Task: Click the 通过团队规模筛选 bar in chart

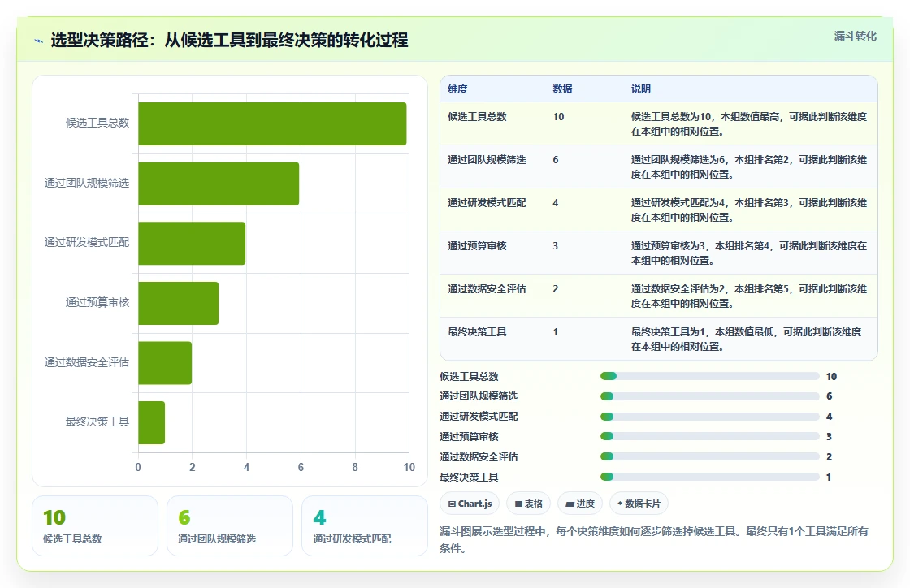Action: click(x=219, y=184)
